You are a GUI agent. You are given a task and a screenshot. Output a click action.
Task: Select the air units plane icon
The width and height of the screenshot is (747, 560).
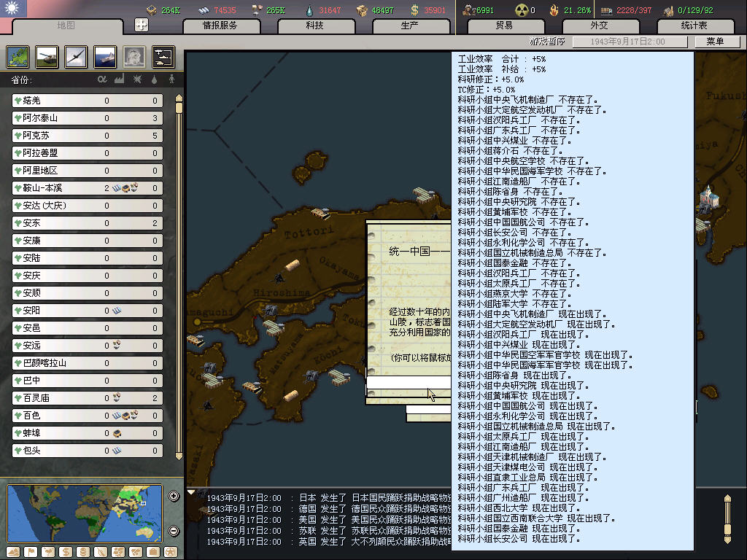[x=76, y=57]
